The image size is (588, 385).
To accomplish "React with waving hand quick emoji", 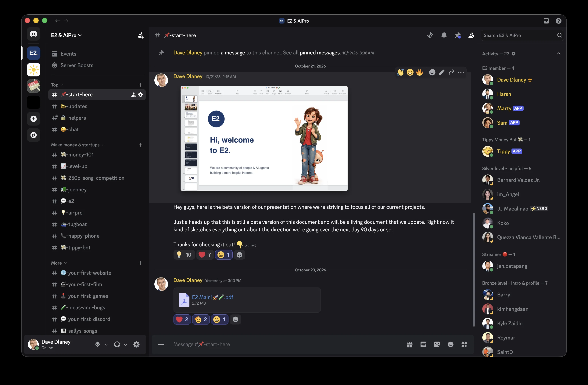I will [400, 72].
